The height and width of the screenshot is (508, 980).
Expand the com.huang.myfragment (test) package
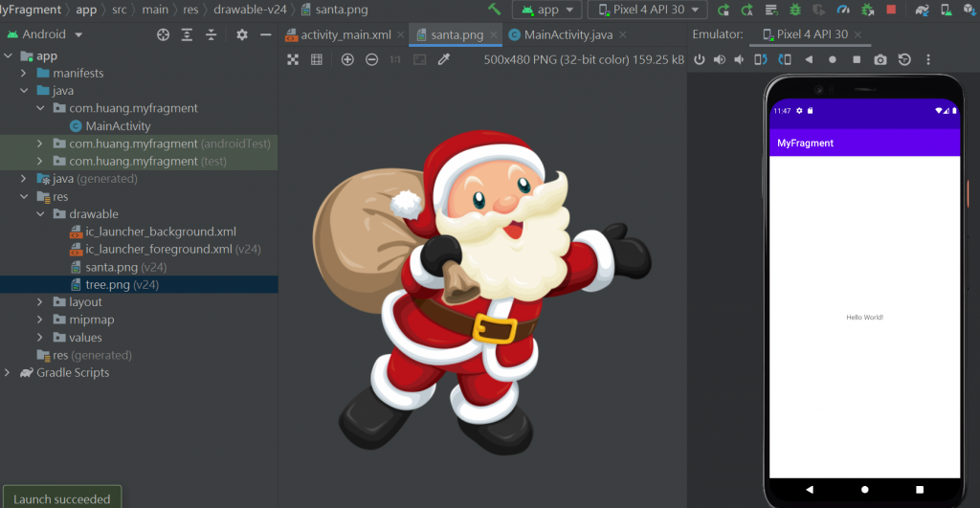coord(40,162)
